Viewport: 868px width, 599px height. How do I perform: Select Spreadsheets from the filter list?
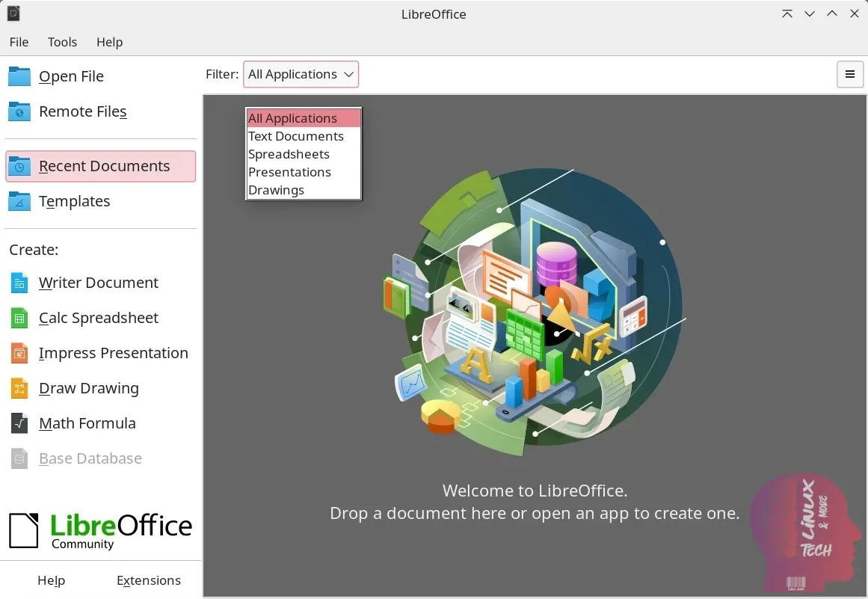pyautogui.click(x=289, y=154)
